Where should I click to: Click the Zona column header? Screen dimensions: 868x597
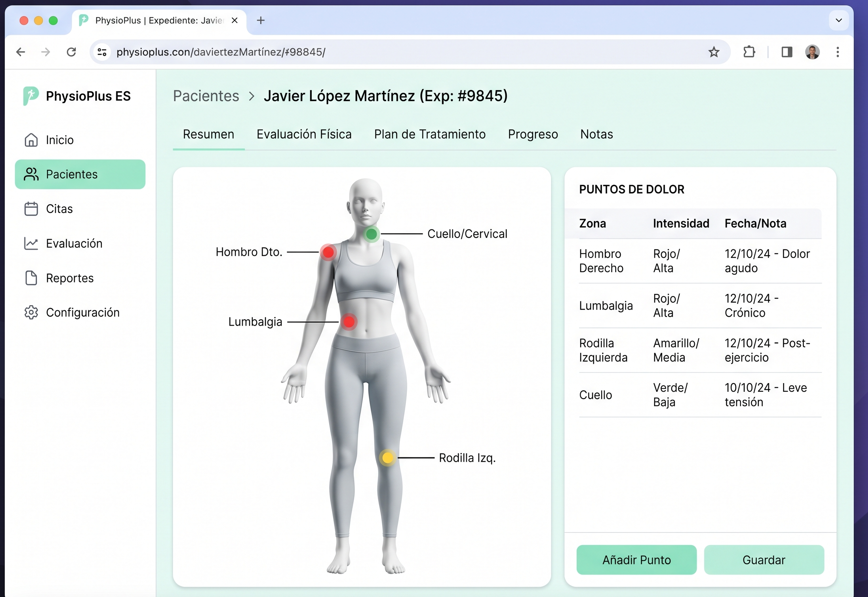[x=592, y=223]
